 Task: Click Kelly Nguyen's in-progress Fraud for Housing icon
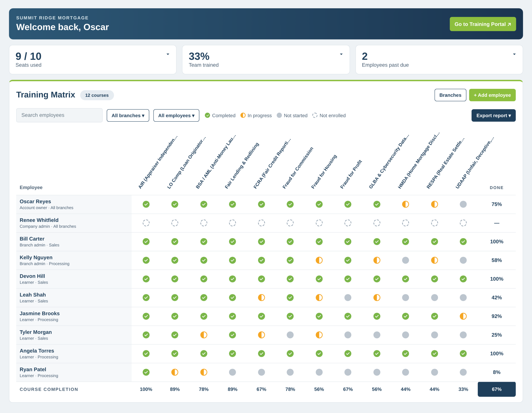click(319, 260)
